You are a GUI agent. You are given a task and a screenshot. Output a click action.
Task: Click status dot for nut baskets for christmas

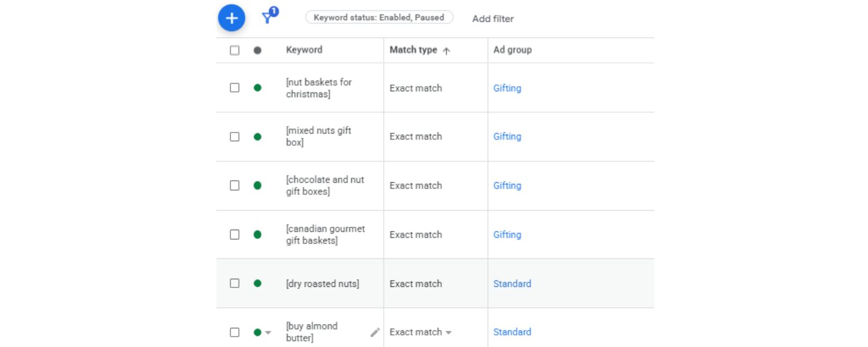click(x=258, y=88)
